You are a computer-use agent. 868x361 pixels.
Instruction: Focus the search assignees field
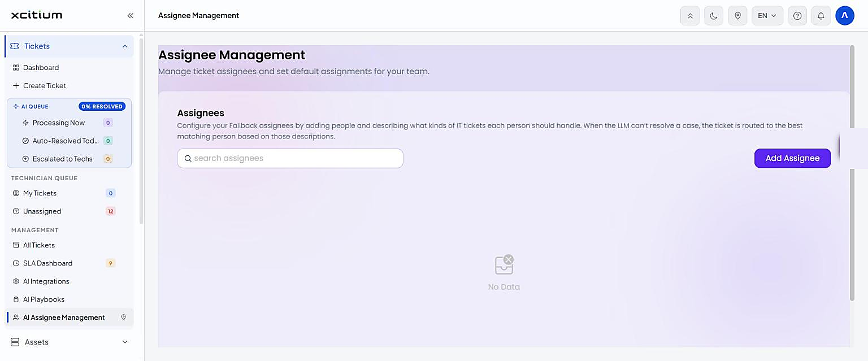click(x=290, y=158)
